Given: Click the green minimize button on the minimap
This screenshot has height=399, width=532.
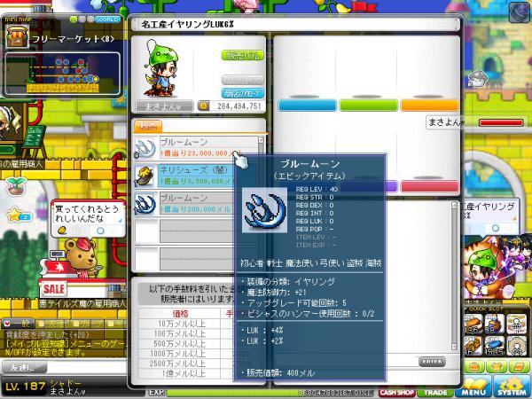Looking at the screenshot, I should tap(74, 20).
